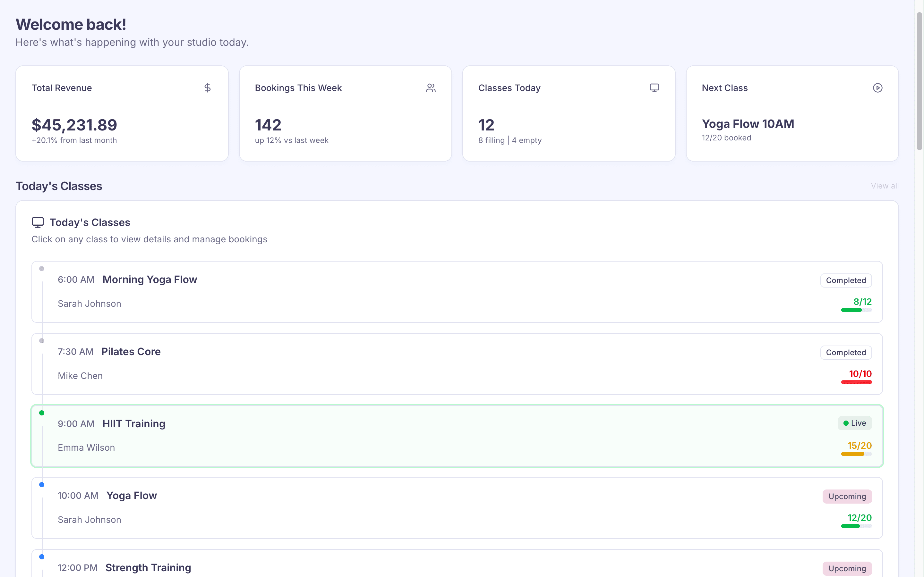924x577 pixels.
Task: Click the monitor icon on Classes Today card
Action: click(654, 88)
